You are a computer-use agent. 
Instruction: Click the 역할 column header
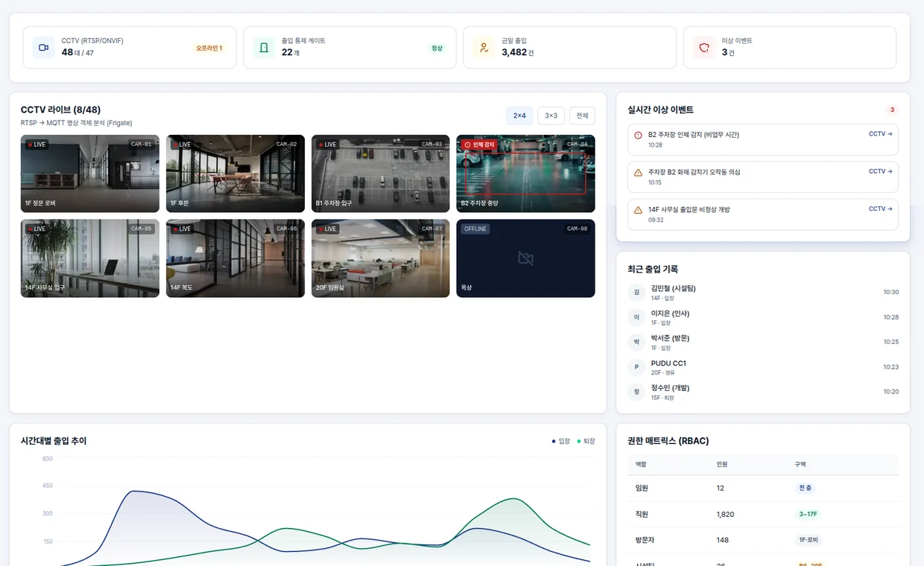click(x=642, y=465)
